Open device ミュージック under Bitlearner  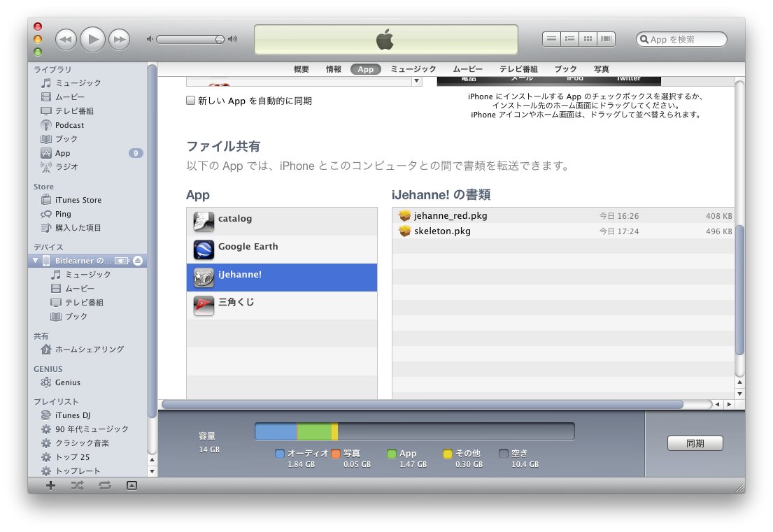(87, 274)
